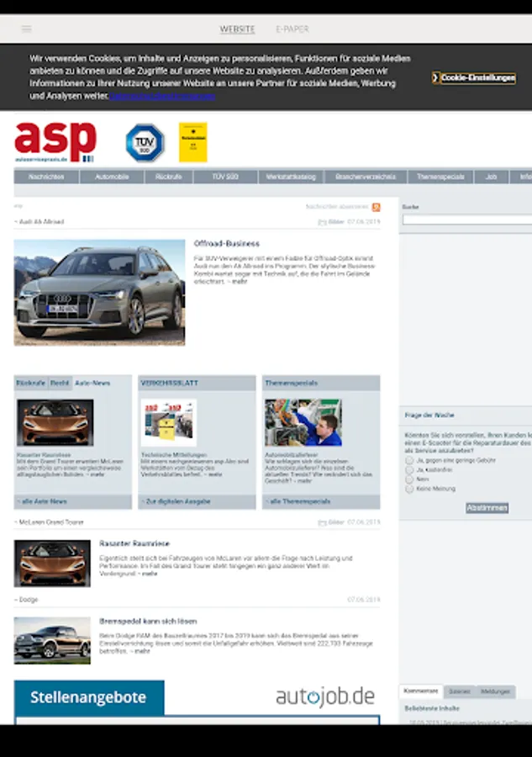Select poll option 'Ja, kostenfrei'
Image resolution: width=532 pixels, height=757 pixels.
click(x=409, y=469)
